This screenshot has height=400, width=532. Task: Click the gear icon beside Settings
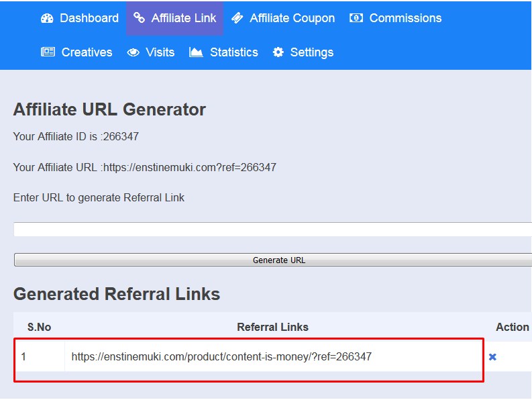[x=278, y=52]
